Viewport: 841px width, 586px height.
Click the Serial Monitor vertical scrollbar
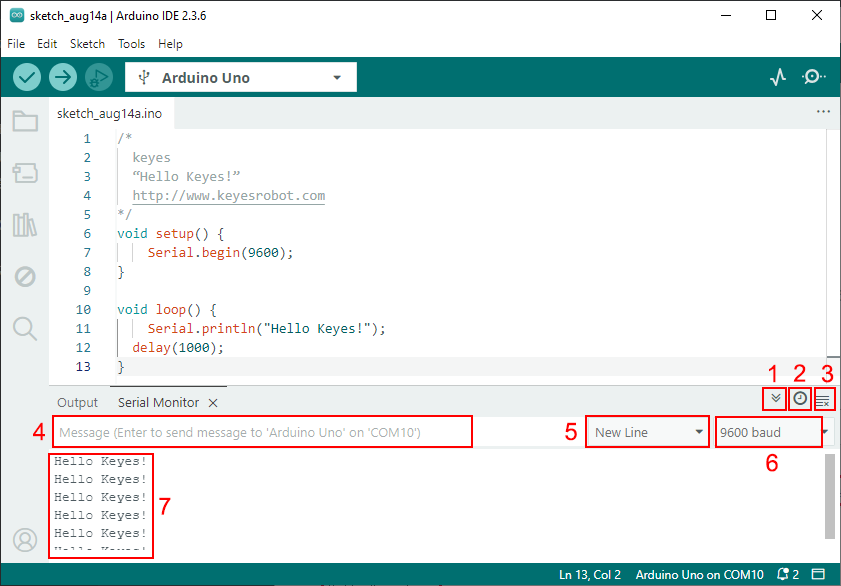tap(830, 496)
